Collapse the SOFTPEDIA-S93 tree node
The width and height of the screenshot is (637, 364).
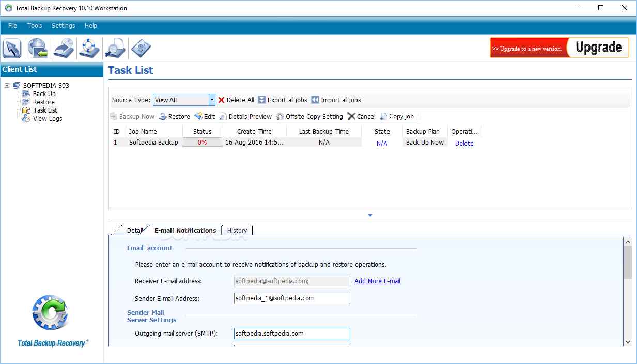[7, 86]
